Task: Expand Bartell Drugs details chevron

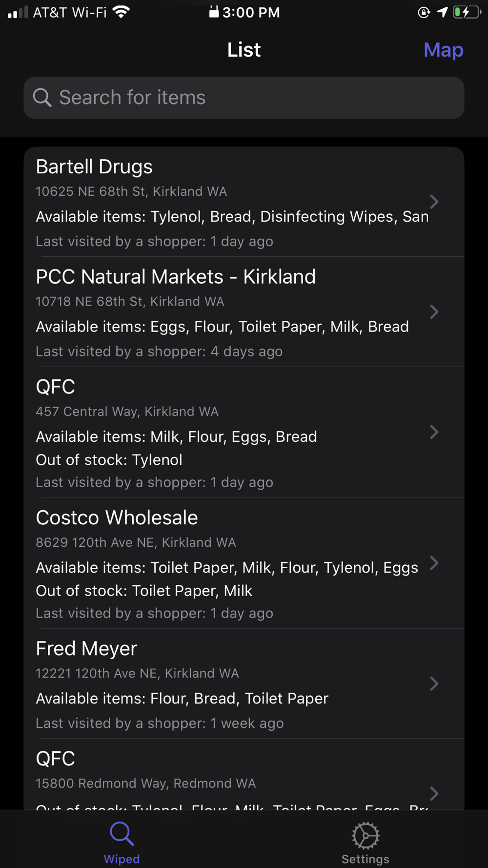Action: tap(434, 202)
